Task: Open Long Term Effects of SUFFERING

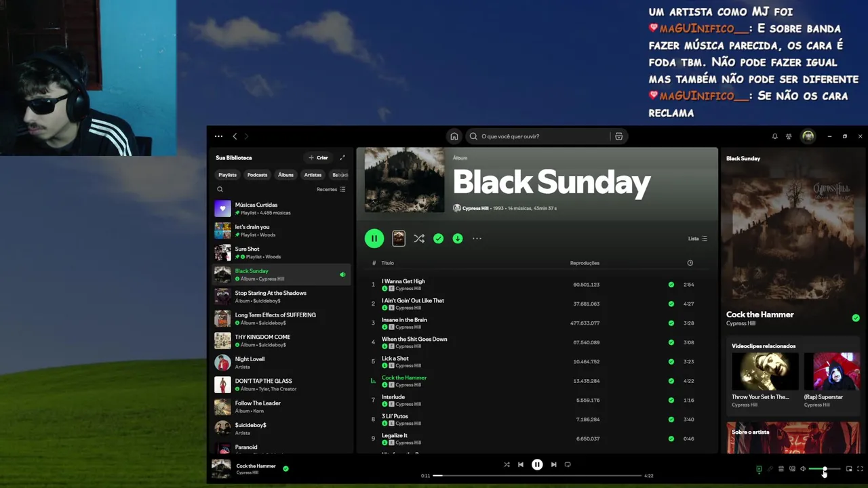Action: point(281,319)
